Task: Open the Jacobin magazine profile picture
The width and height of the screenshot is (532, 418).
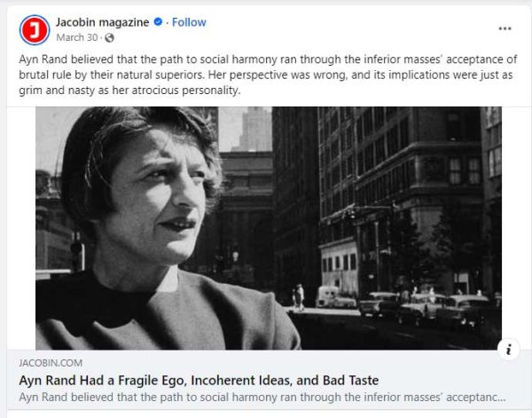Action: coord(35,30)
